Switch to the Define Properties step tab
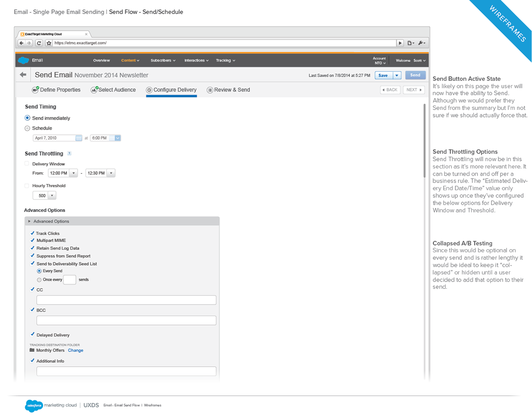This screenshot has width=532, height=419. click(x=56, y=90)
